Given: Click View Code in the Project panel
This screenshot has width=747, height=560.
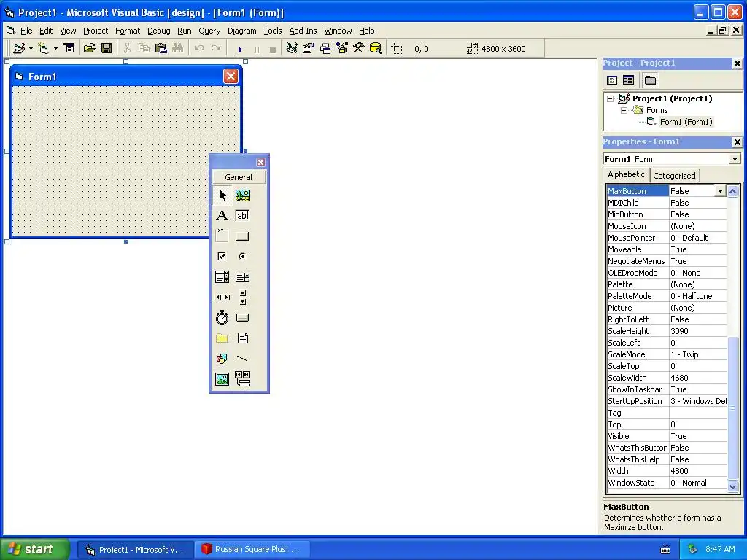Looking at the screenshot, I should 612,80.
